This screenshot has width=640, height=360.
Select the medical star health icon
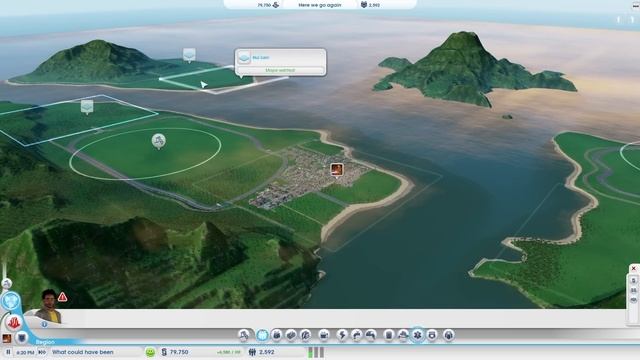coord(417,335)
